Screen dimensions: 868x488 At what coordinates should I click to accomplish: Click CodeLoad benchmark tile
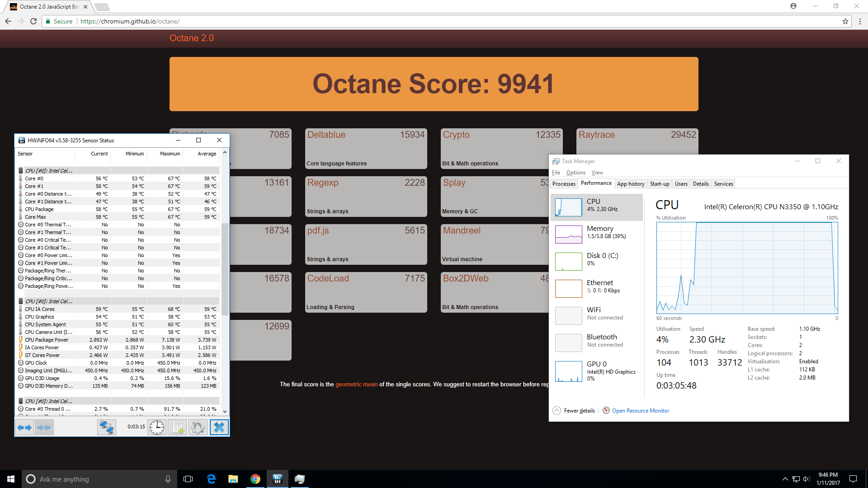(366, 292)
